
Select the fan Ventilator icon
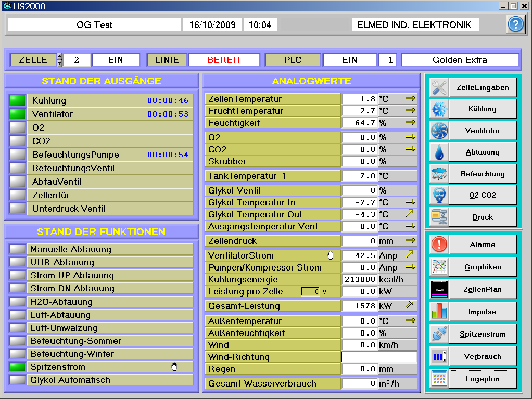[x=439, y=131]
